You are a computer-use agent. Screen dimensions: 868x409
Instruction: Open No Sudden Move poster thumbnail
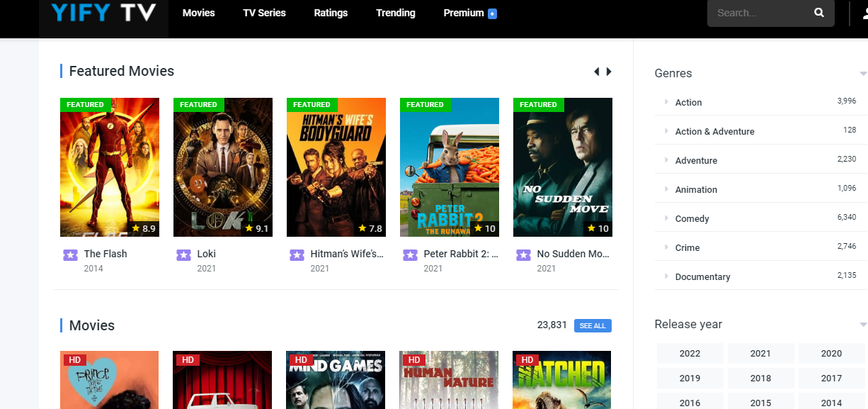tap(563, 167)
